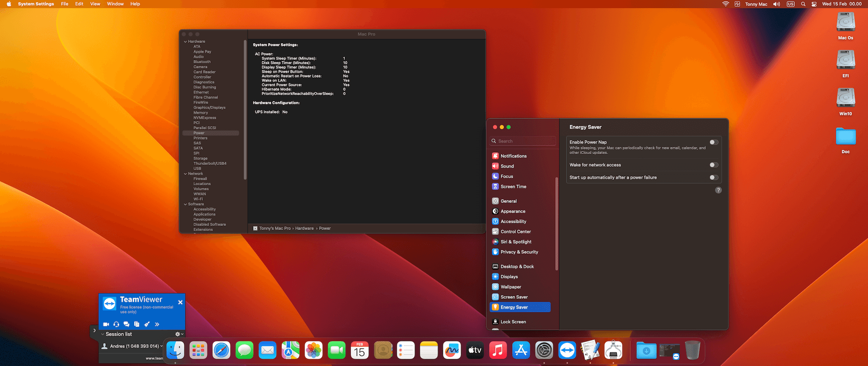Select Graphics/Displays in the Hardware list
This screenshot has height=366, width=868.
pos(209,108)
